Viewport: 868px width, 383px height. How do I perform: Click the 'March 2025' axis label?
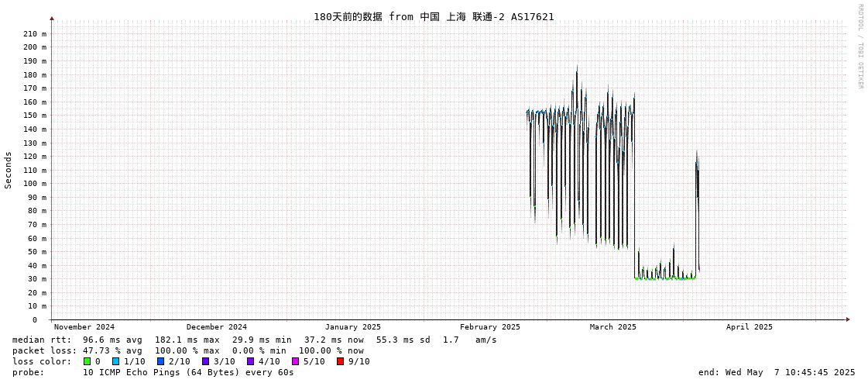pyautogui.click(x=612, y=327)
